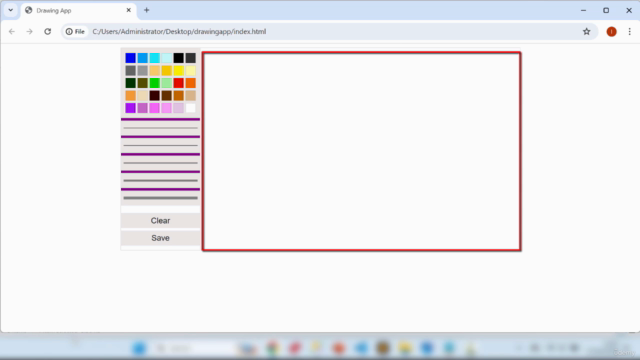Viewport: 640px width, 360px height.
Task: Choose the second-thinnest brush line option
Action: (160, 145)
